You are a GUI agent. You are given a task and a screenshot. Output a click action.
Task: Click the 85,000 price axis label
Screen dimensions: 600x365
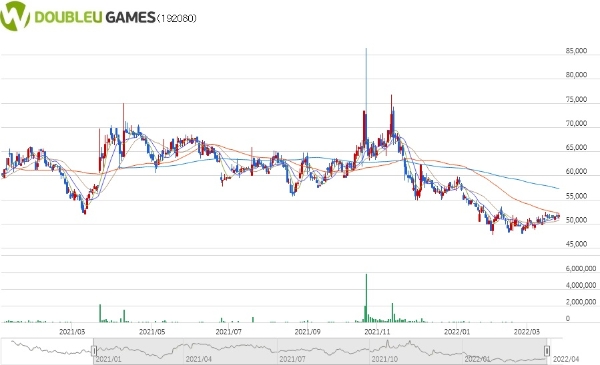point(576,51)
